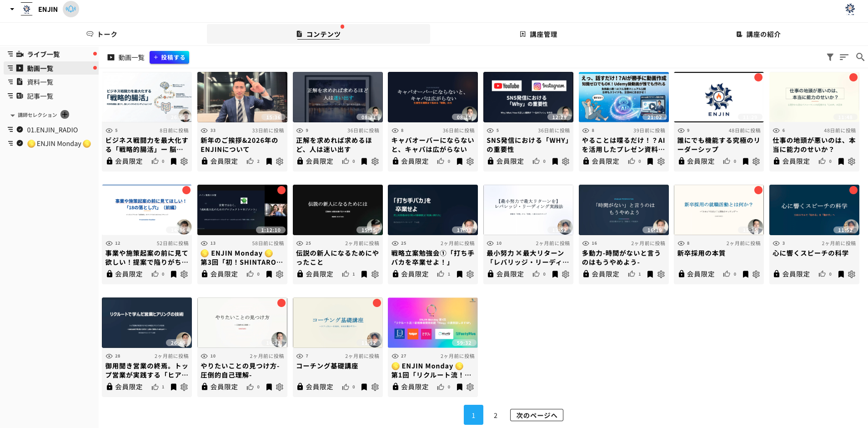
Task: Open the 心に響くスピーチの科学 video thumbnail
Action: (x=814, y=210)
